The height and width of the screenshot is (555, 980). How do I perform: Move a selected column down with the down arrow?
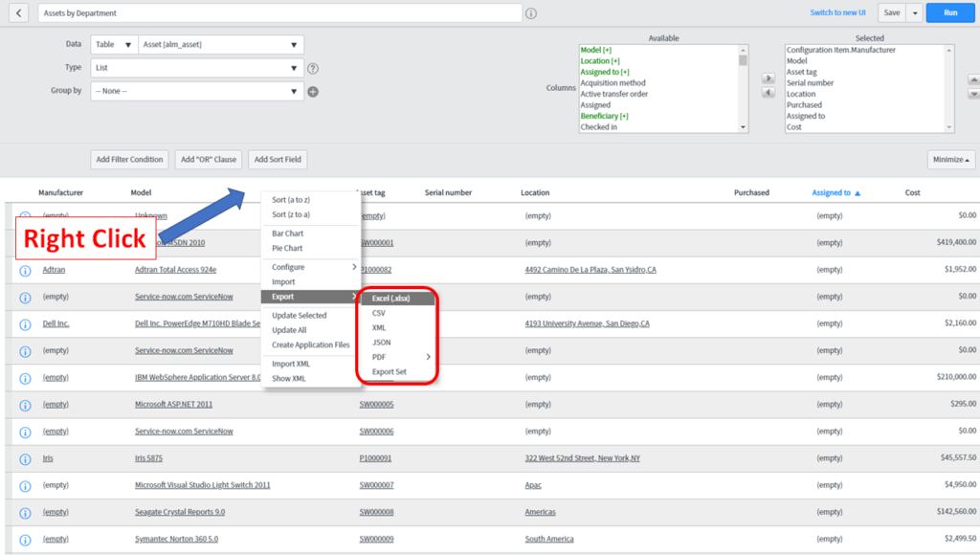(x=973, y=93)
